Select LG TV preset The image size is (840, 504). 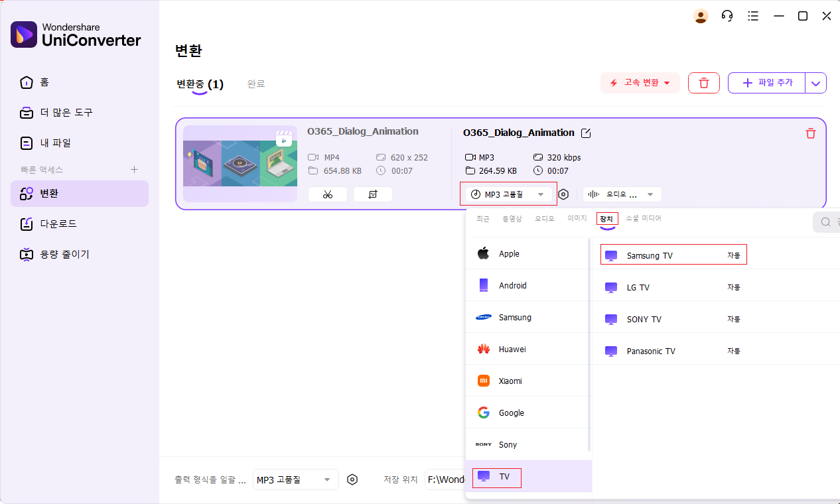716,287
